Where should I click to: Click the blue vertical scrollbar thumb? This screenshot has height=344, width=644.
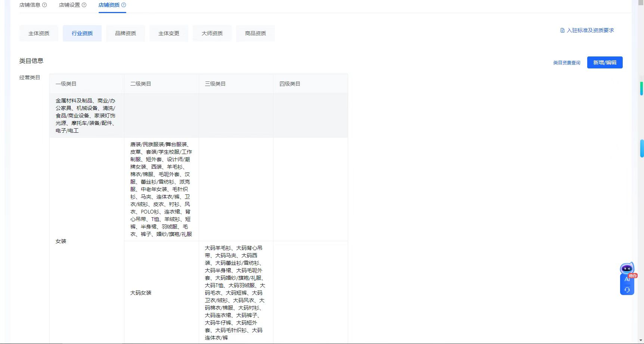click(642, 148)
